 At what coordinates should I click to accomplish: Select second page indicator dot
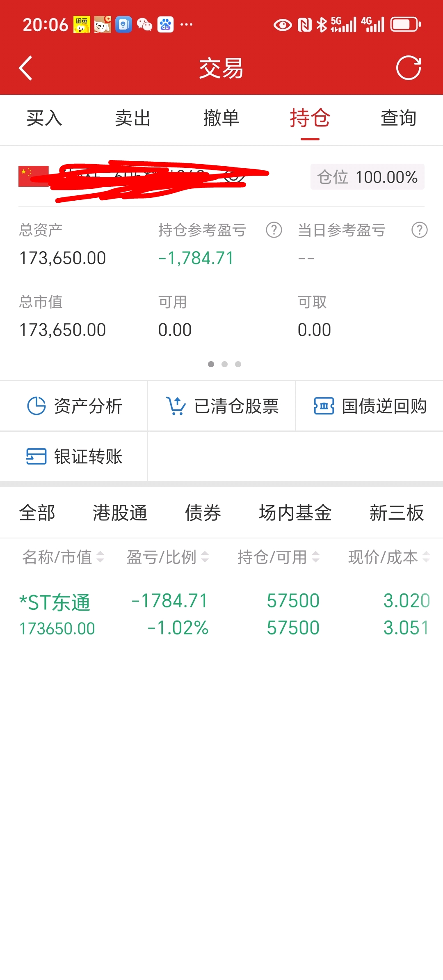click(224, 364)
